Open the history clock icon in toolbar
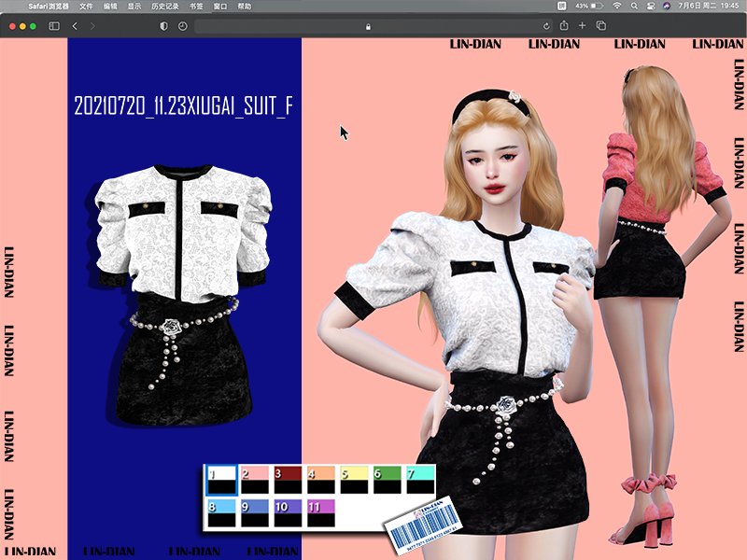The width and height of the screenshot is (747, 560). [x=182, y=26]
